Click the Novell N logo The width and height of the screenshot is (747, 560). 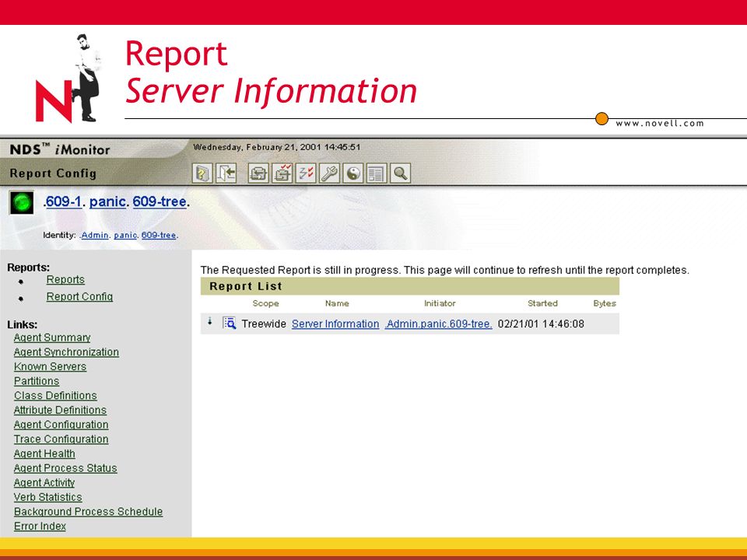pyautogui.click(x=54, y=101)
